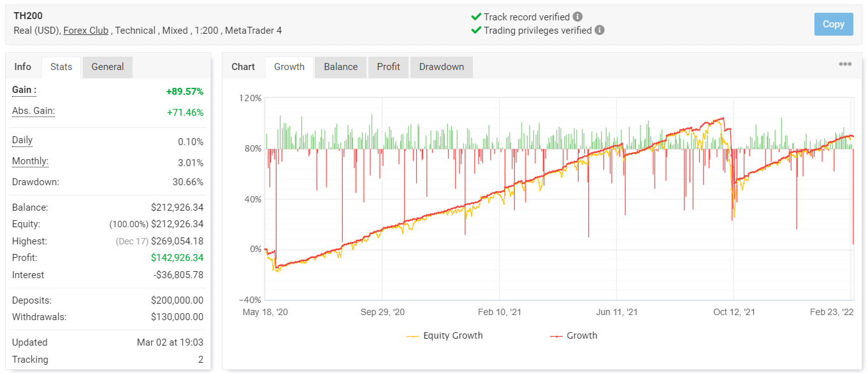Image resolution: width=868 pixels, height=373 pixels.
Task: Select the Balance chart tab
Action: click(x=341, y=67)
